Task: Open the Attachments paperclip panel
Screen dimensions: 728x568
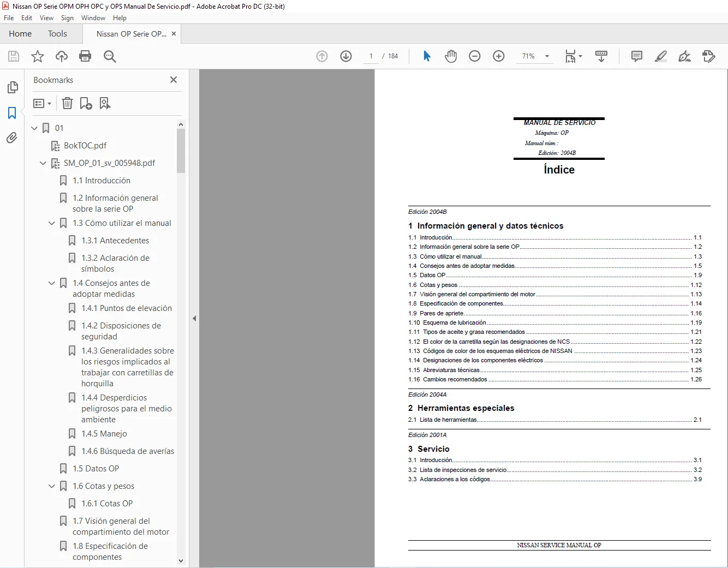Action: [12, 138]
